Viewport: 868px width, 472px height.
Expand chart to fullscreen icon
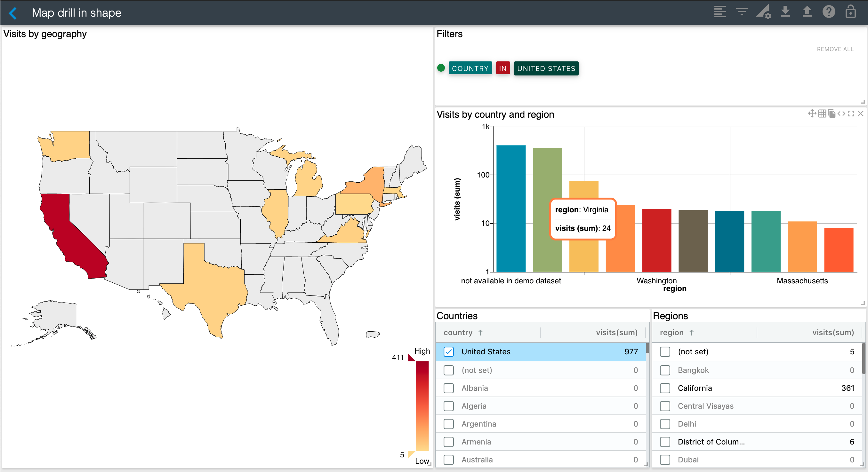pyautogui.click(x=851, y=114)
